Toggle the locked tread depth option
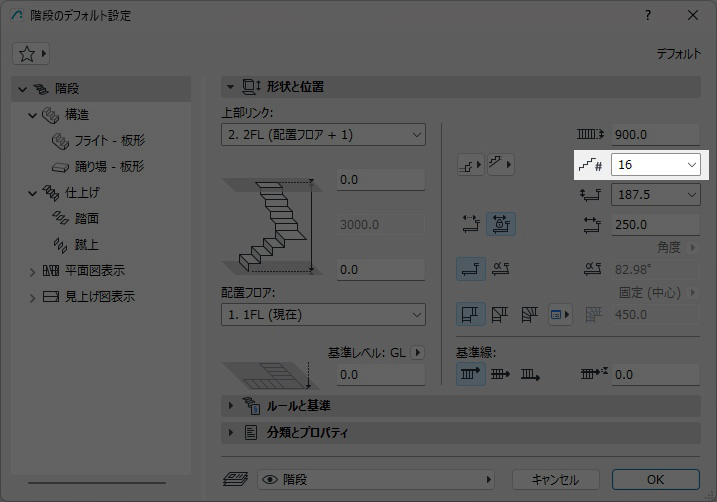 tap(500, 225)
